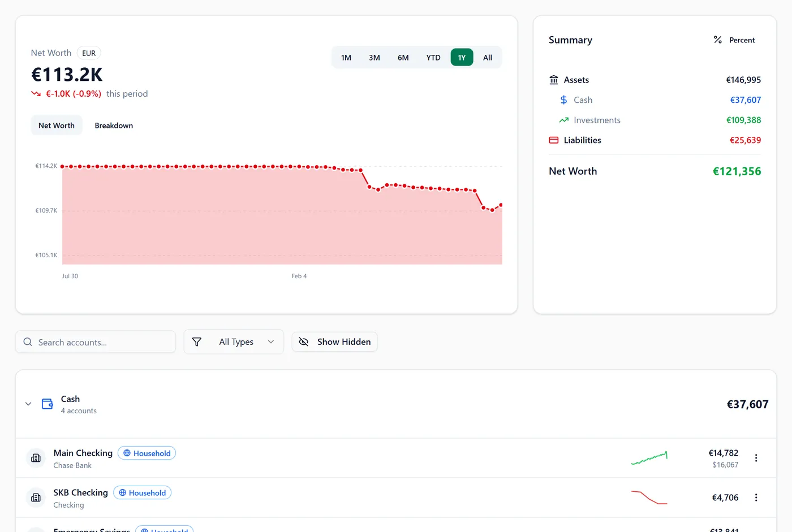Select the YTD time range
The height and width of the screenshot is (532, 792).
433,58
